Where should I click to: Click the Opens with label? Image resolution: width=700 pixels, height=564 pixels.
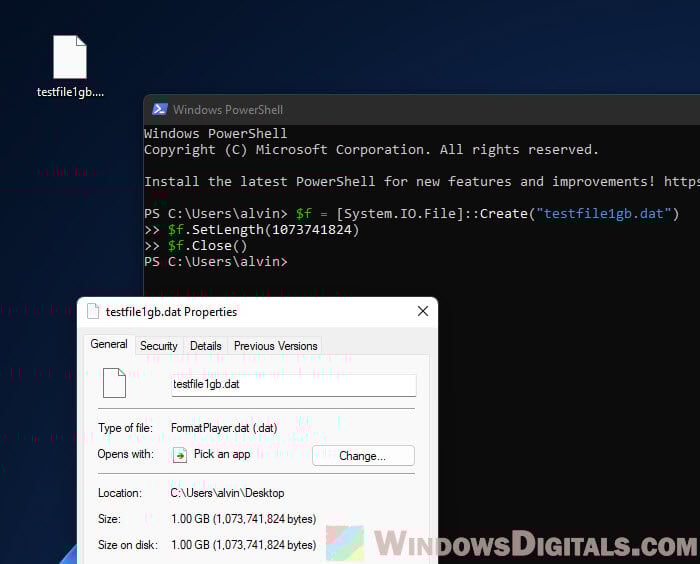point(125,454)
